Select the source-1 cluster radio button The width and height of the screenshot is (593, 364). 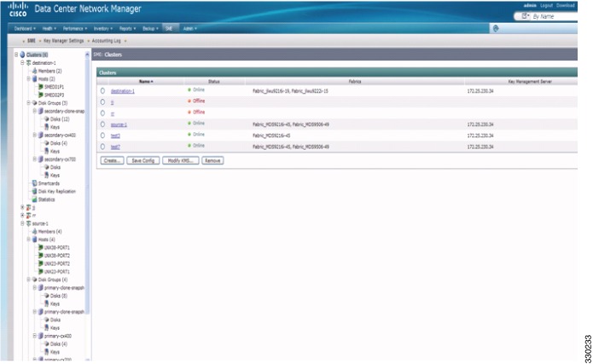tap(102, 124)
